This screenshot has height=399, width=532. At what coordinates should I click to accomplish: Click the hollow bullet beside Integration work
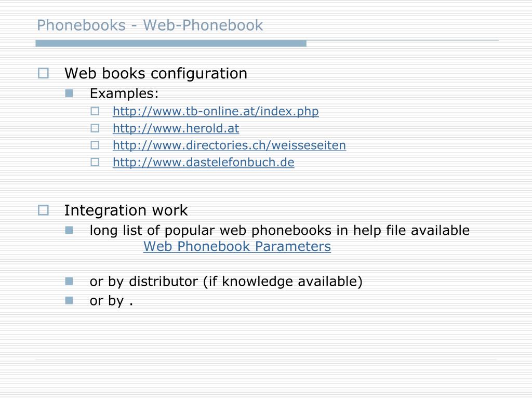tap(43, 210)
